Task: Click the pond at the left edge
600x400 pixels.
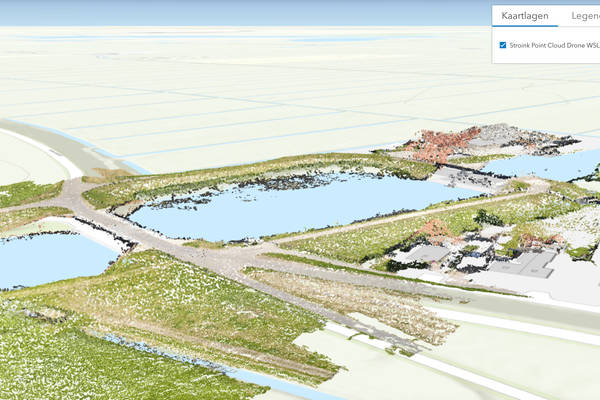Action: point(50,260)
